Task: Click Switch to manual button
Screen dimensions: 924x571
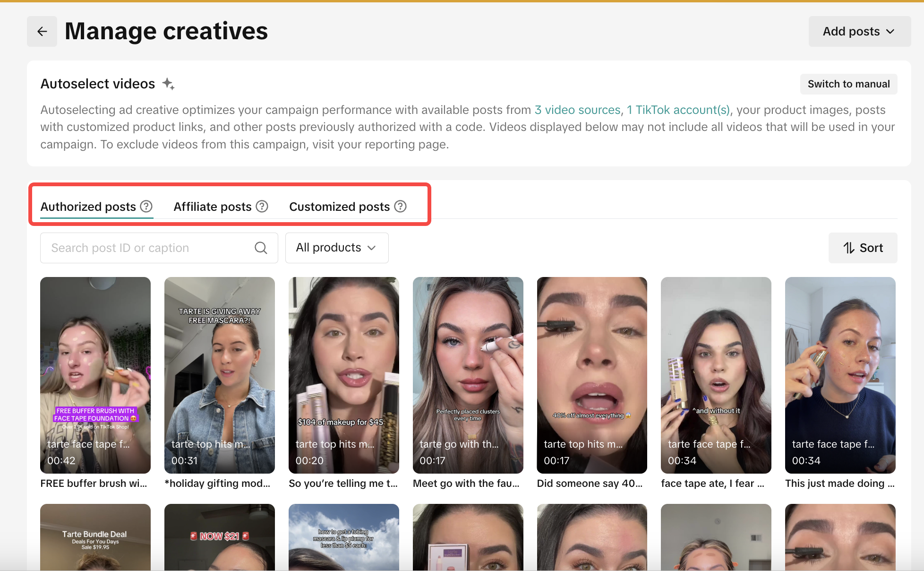Action: pos(848,84)
